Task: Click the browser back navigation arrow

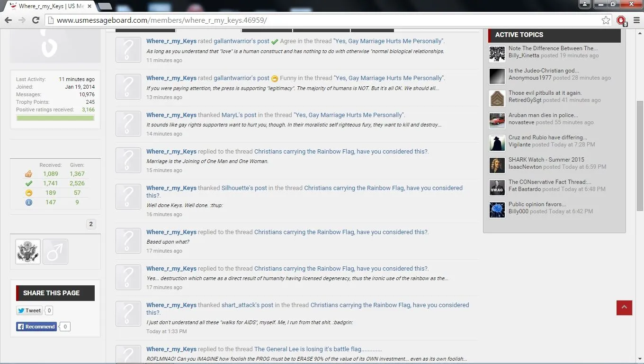Action: click(8, 20)
